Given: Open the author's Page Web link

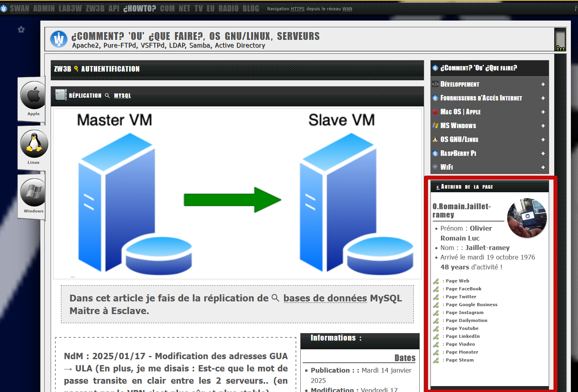Looking at the screenshot, I should click(457, 281).
